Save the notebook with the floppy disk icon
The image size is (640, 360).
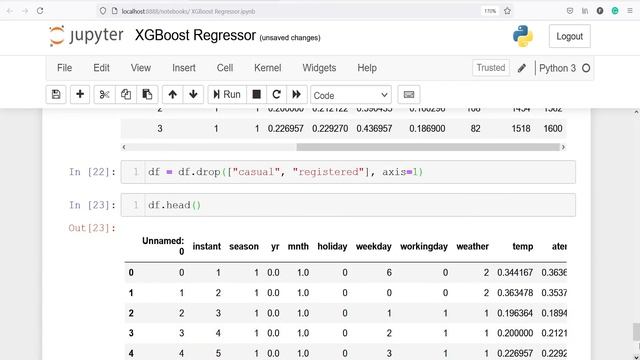[56, 95]
